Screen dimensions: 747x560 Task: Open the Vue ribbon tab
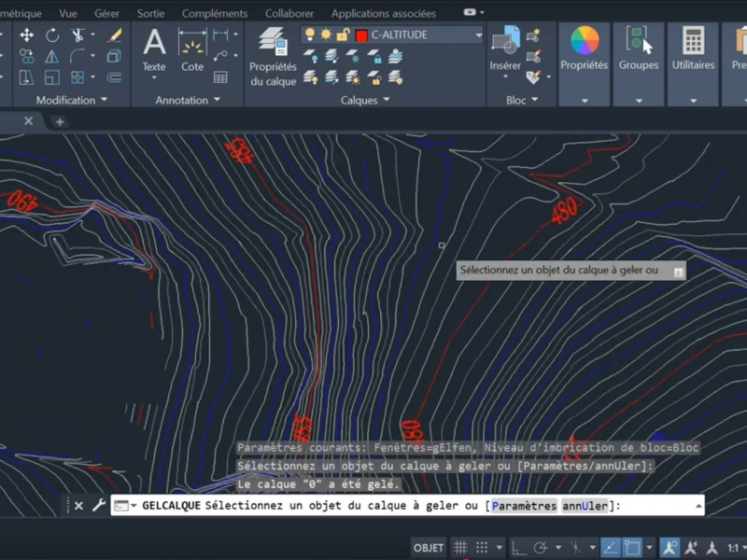tap(68, 13)
